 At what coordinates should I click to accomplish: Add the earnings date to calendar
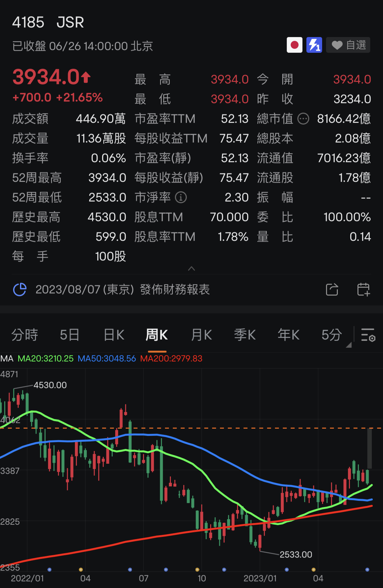tap(363, 290)
